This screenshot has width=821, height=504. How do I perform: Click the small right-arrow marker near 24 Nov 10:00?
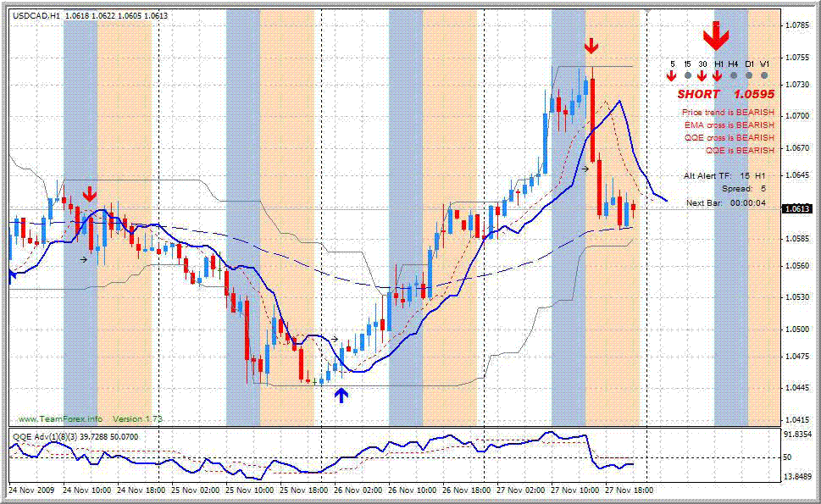pyautogui.click(x=82, y=260)
